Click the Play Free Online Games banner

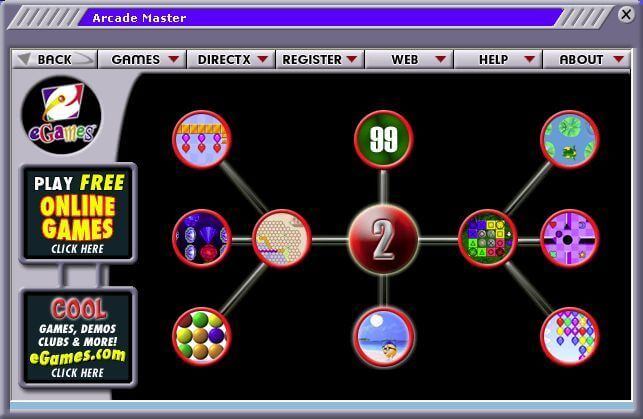click(78, 213)
